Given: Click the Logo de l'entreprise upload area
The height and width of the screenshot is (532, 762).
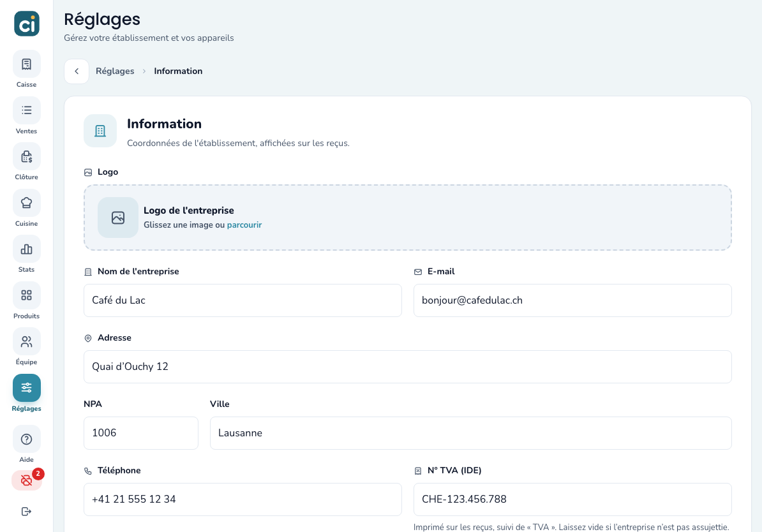Looking at the screenshot, I should coord(408,218).
